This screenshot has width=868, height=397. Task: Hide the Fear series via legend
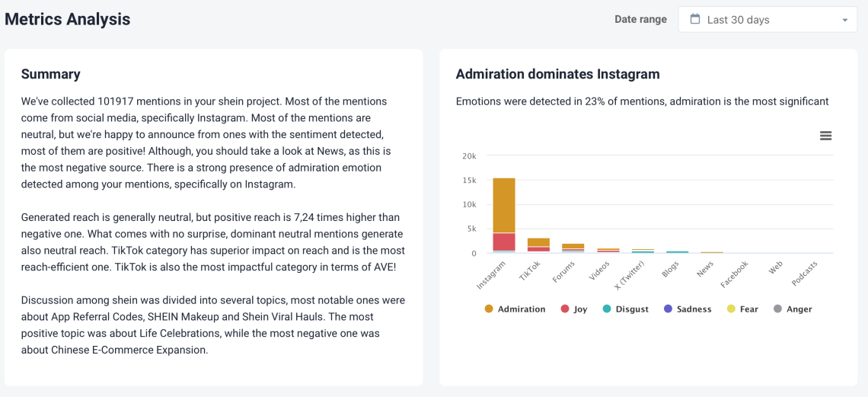742,309
